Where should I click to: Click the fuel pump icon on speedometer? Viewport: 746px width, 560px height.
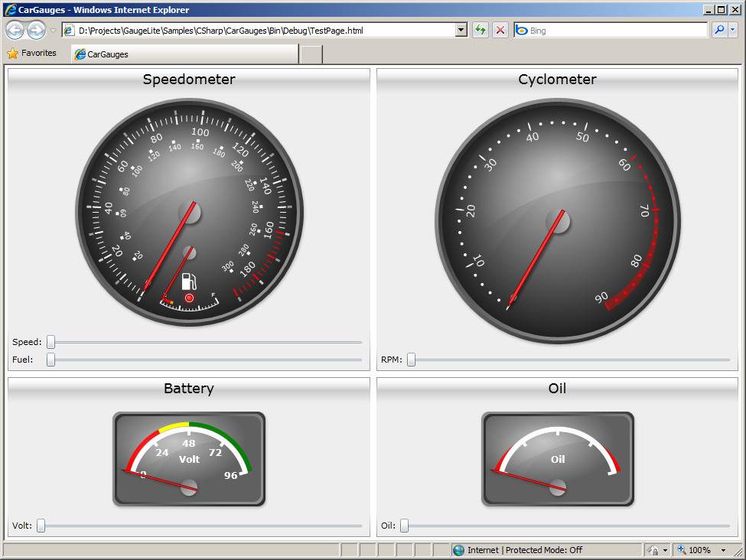coord(189,281)
